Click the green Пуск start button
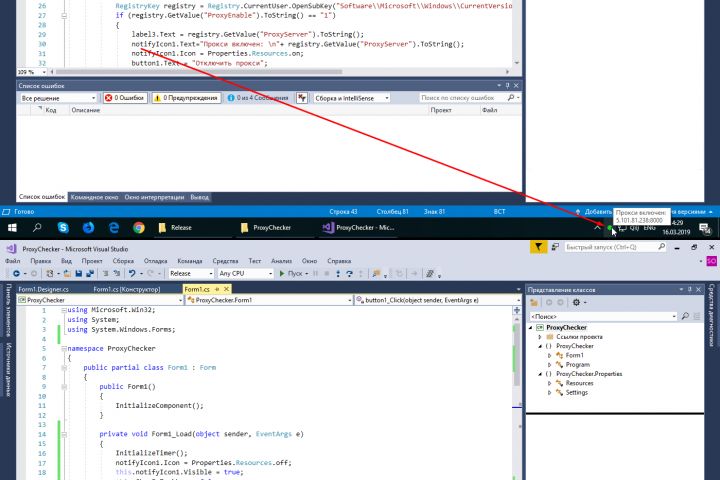The image size is (720, 480). (x=294, y=273)
